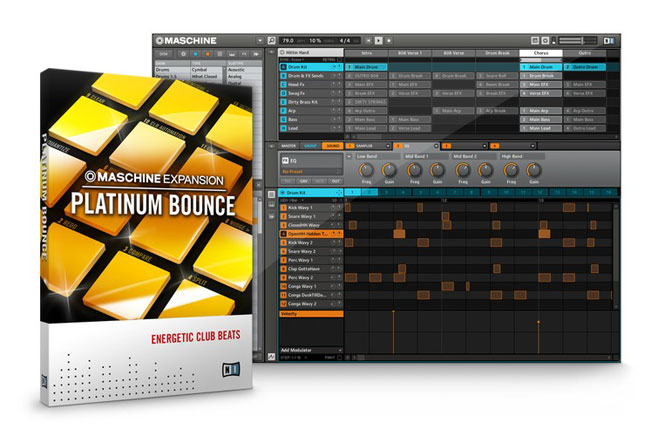Mute the Bass group

pyautogui.click(x=334, y=120)
